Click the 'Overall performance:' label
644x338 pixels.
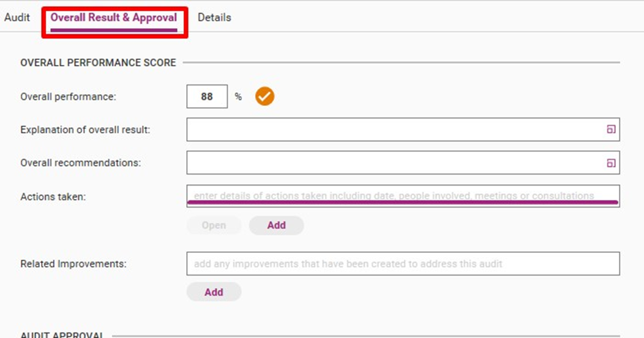(x=68, y=97)
